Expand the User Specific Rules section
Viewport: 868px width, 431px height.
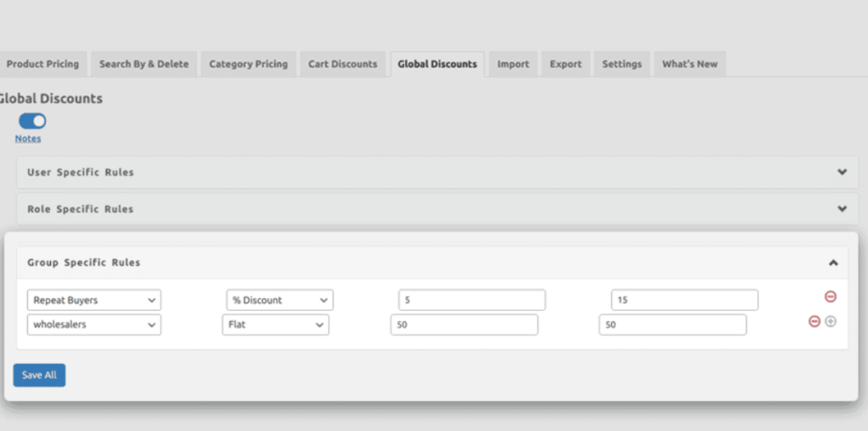(842, 172)
